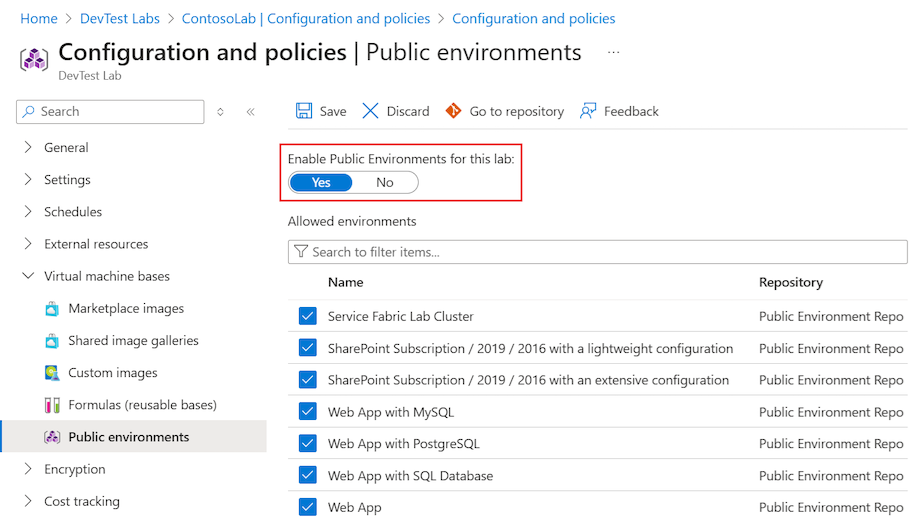Screen dimensions: 919x528
Task: Toggle Web App with SQL Database checkbox
Action: 307,476
